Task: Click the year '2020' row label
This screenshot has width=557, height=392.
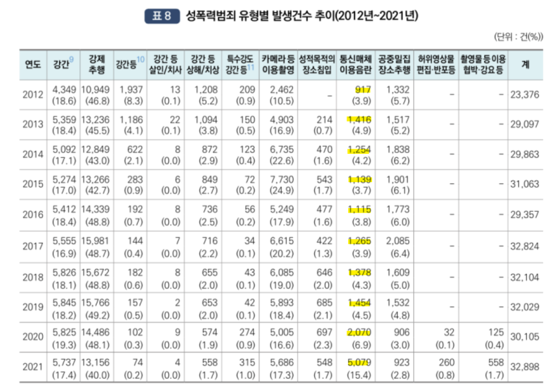Action: (33, 337)
